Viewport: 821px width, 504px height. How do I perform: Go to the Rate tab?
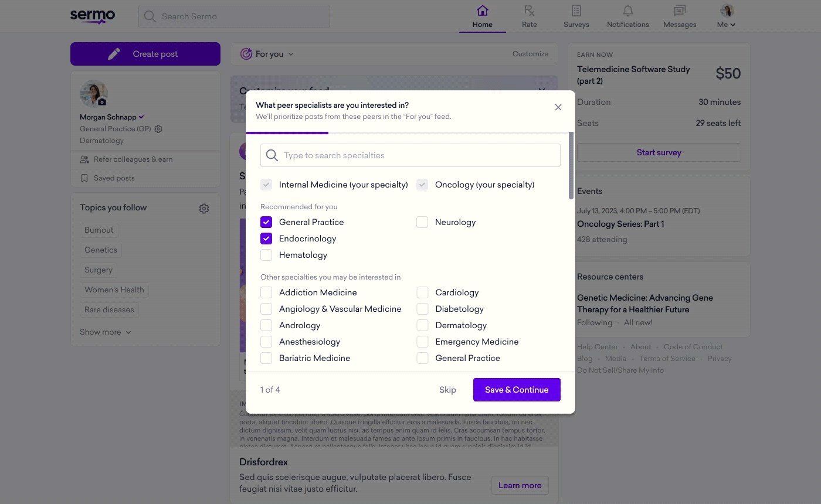(530, 16)
